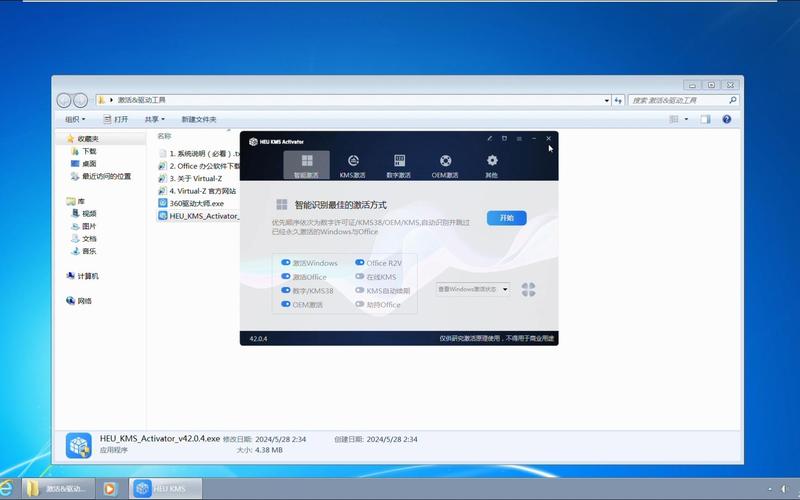800x500 pixels.
Task: Toggle the 激活Office switch
Action: tap(286, 277)
